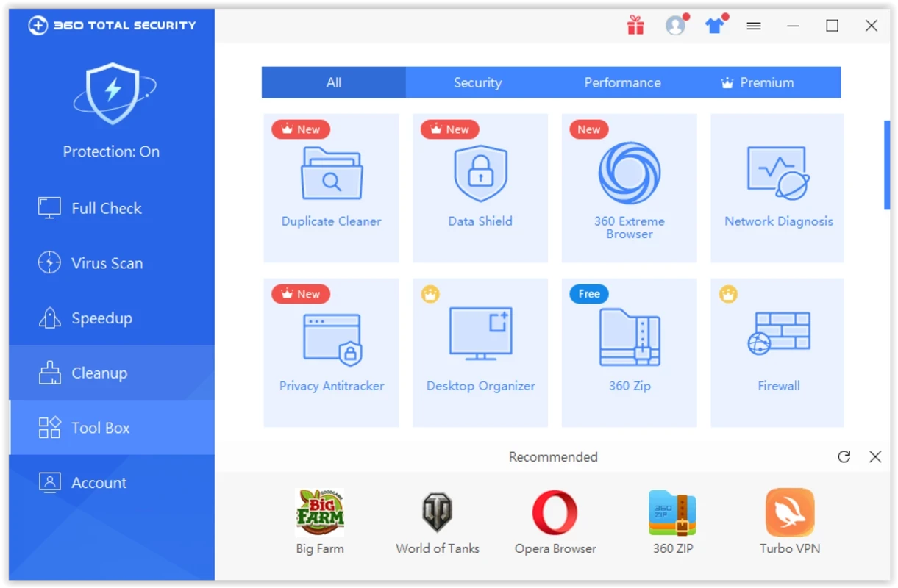This screenshot has width=898, height=588.
Task: Open the theme shirt icon
Action: pos(714,26)
